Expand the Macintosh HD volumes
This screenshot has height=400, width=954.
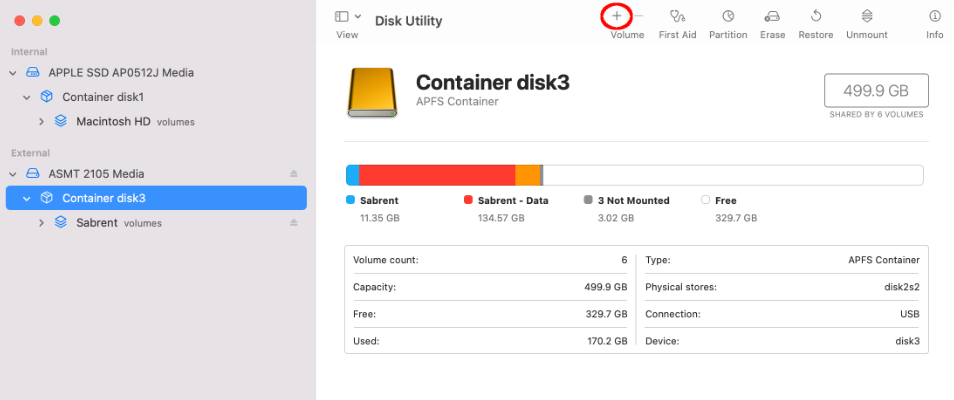[x=41, y=122]
